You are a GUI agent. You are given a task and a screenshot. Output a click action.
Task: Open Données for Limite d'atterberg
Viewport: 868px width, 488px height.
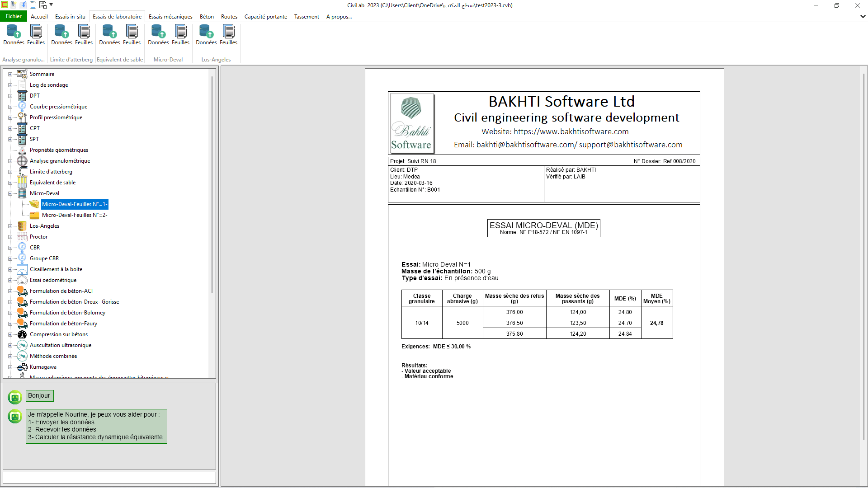pyautogui.click(x=61, y=35)
